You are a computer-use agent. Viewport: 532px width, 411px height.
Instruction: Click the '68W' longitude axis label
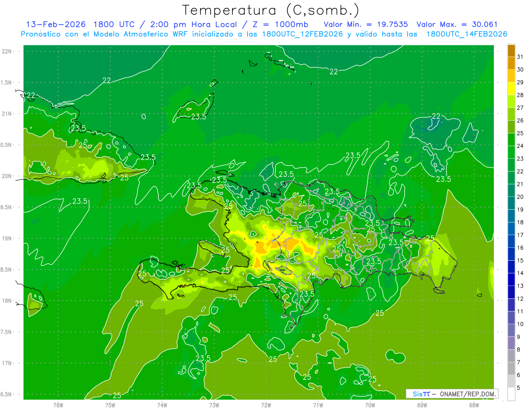pyautogui.click(x=474, y=405)
